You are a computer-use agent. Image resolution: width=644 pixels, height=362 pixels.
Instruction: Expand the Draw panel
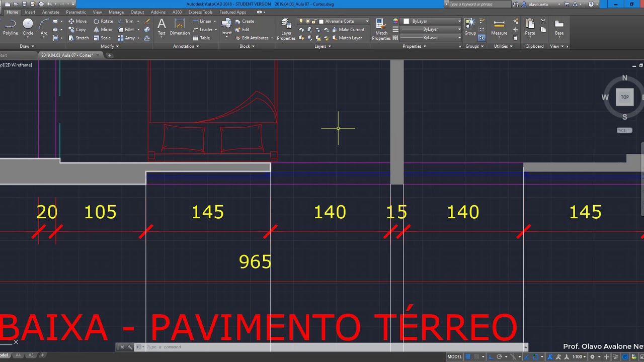coord(26,46)
